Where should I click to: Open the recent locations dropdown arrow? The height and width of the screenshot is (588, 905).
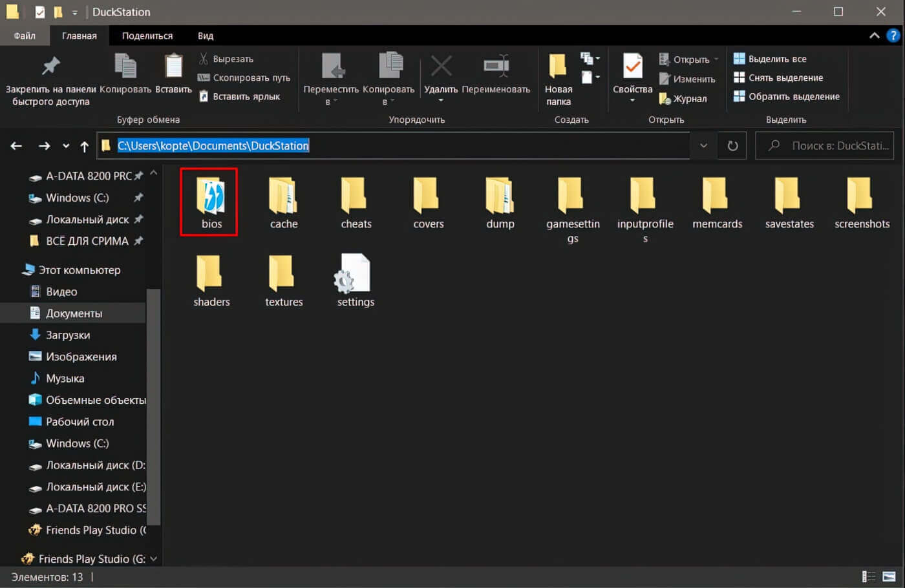tap(66, 146)
